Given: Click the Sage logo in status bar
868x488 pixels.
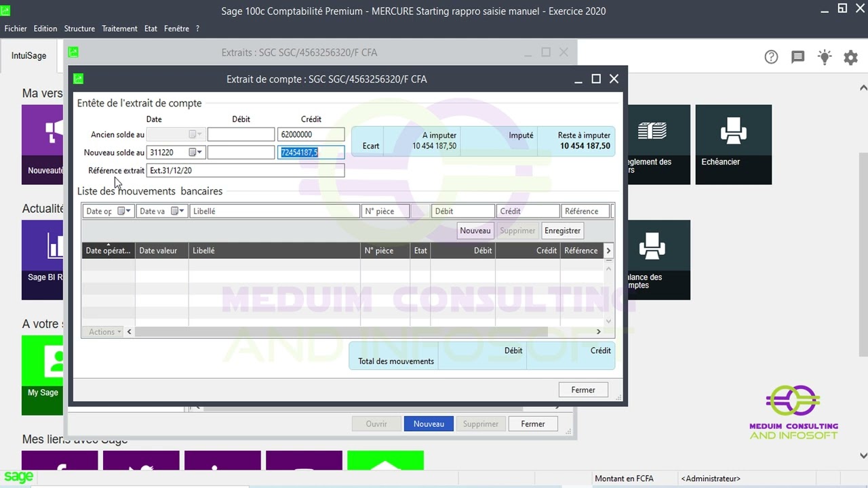Looking at the screenshot, I should tap(18, 477).
